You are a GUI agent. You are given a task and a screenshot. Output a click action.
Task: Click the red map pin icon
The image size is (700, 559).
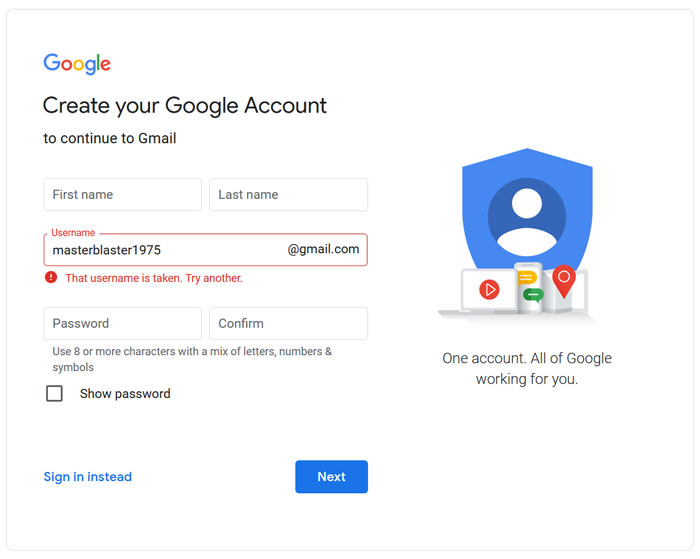[564, 280]
